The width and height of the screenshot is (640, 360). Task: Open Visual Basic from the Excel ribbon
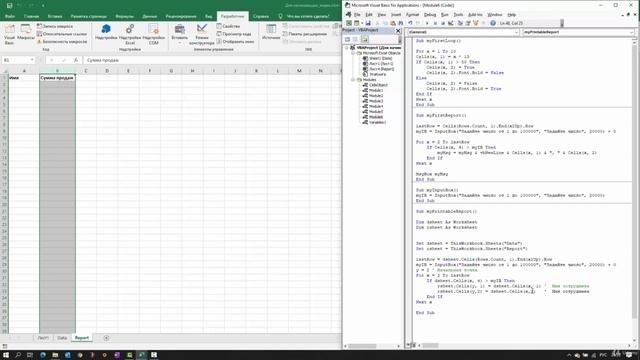pyautogui.click(x=9, y=34)
